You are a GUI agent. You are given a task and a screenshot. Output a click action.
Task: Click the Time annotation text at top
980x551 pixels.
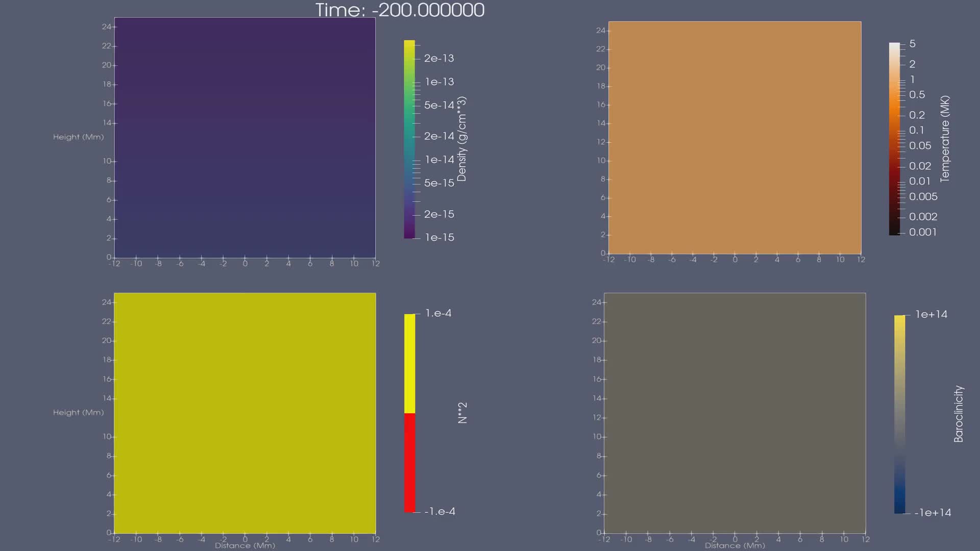(400, 10)
